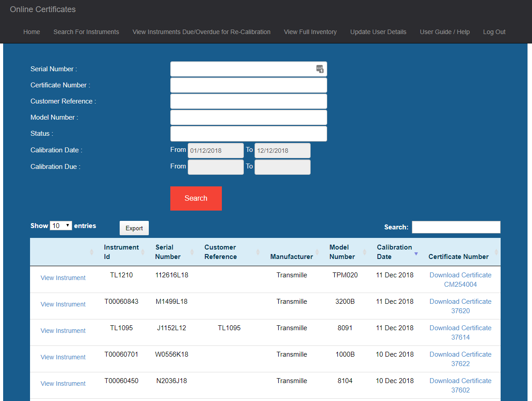This screenshot has height=401, width=532.
Task: View Instrument for T00060450 row
Action: 63,384
